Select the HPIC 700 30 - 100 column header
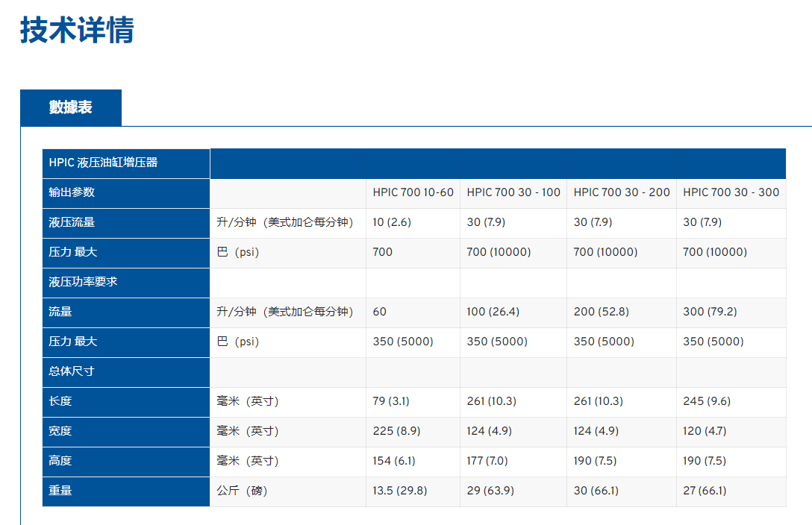Image resolution: width=812 pixels, height=525 pixels. coord(513,192)
